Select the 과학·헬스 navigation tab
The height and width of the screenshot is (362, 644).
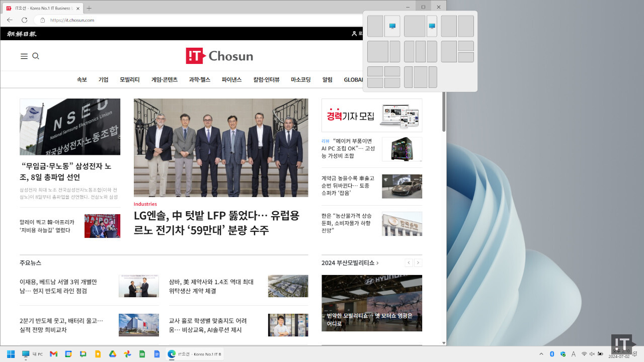[x=200, y=79]
